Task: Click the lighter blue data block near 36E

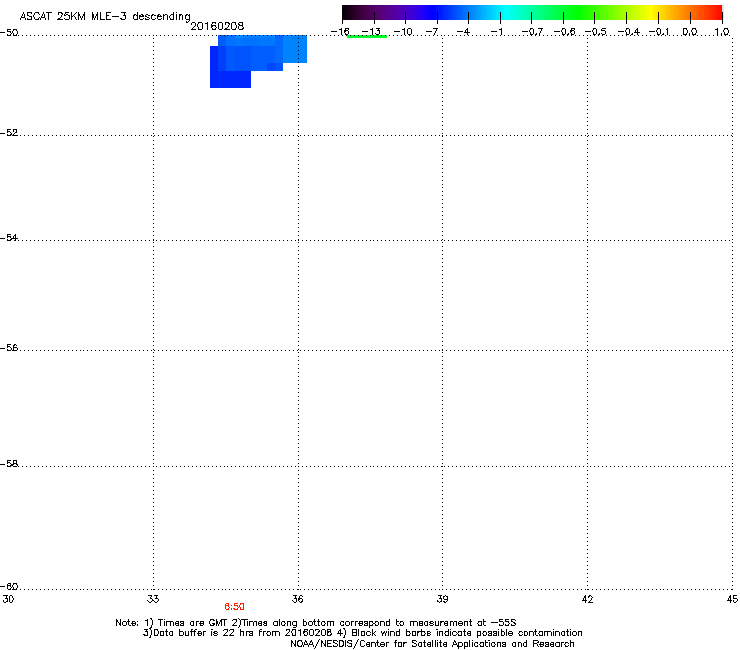Action: [295, 49]
